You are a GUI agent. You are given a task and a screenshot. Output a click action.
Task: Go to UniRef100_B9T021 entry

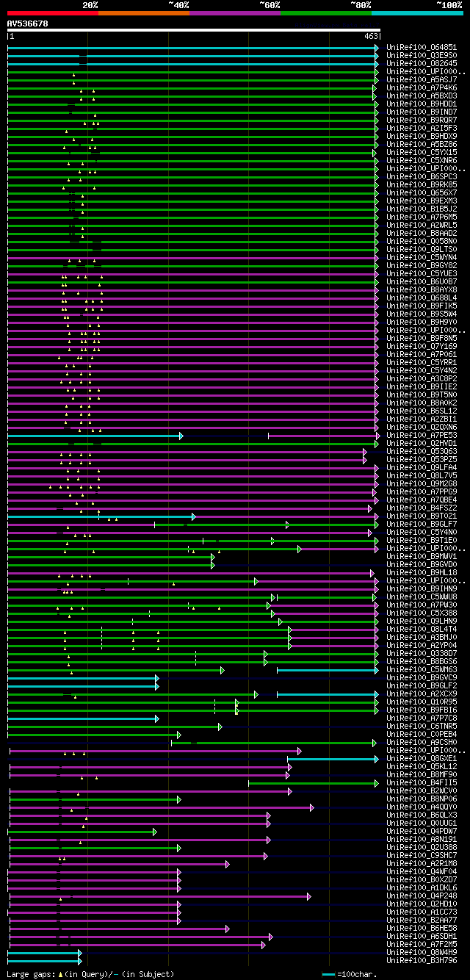(422, 516)
